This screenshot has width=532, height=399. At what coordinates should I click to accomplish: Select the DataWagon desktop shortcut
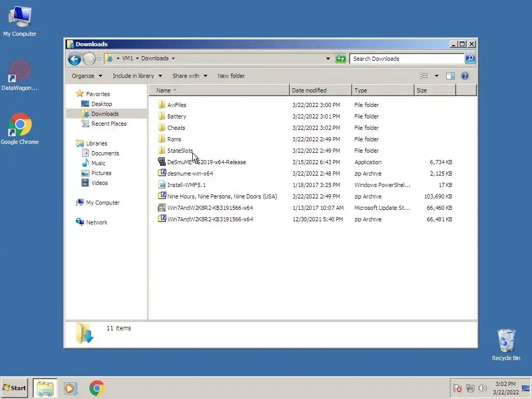19,75
